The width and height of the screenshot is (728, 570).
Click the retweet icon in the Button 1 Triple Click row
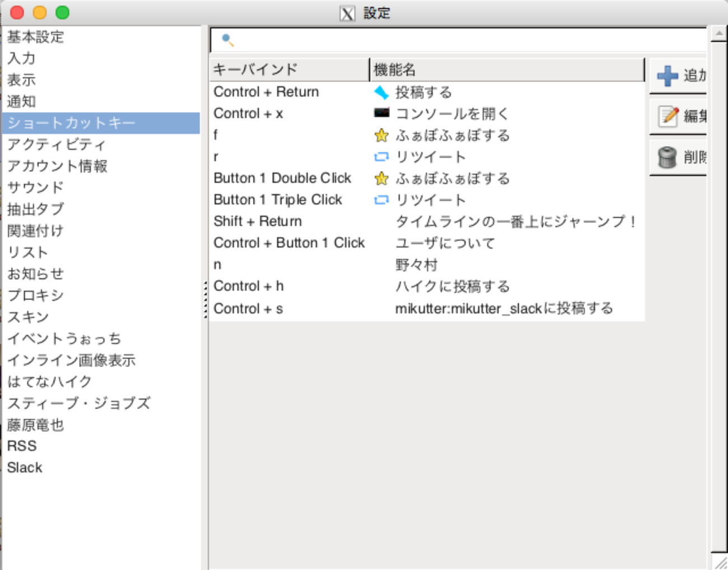pos(381,200)
